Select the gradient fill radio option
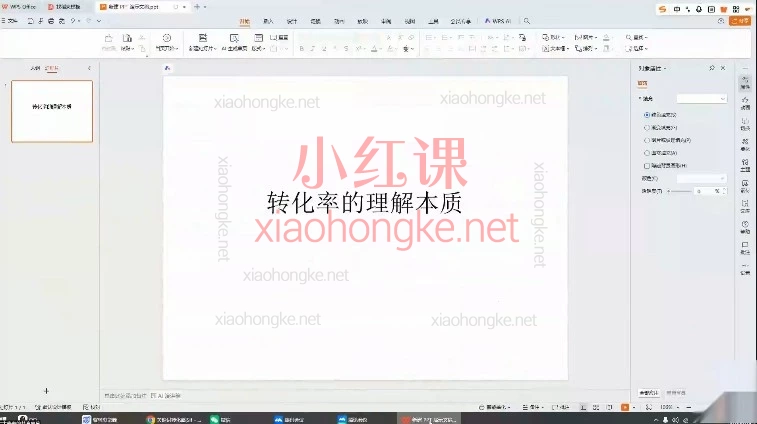Viewport: 757px width, 424px height. tap(646, 127)
